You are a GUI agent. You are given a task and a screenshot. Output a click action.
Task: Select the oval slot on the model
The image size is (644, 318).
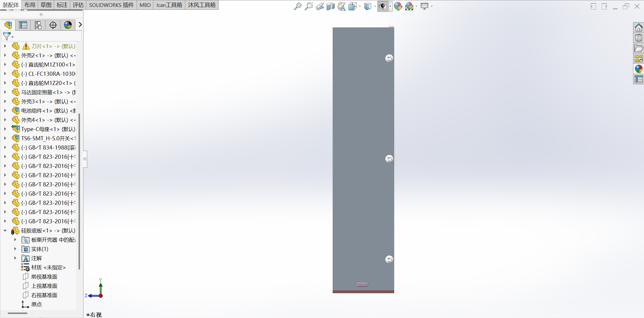click(x=362, y=285)
